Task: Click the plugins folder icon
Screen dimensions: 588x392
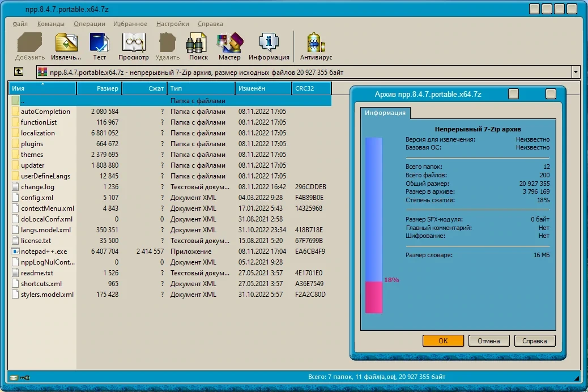Action: point(15,144)
